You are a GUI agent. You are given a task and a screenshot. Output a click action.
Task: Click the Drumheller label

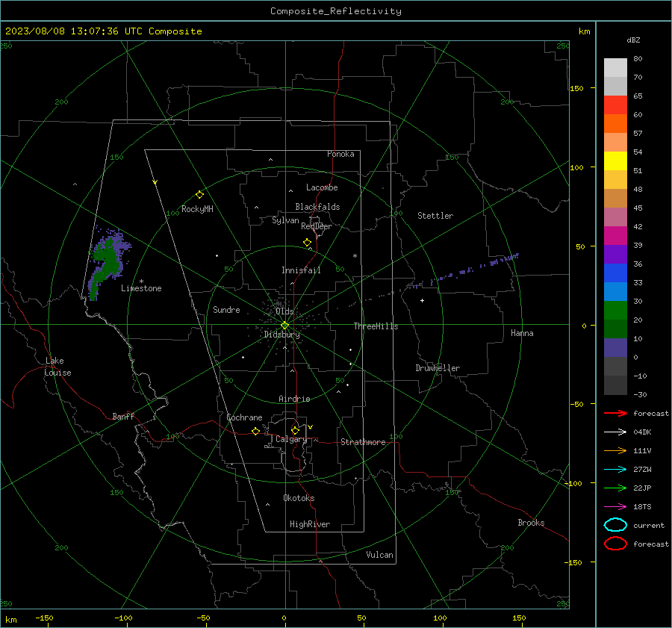[x=438, y=368]
